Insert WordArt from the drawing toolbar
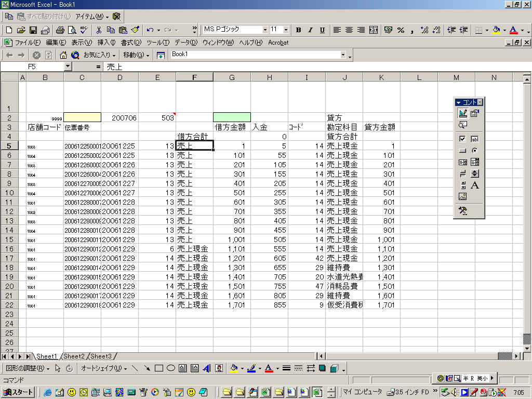532x399 pixels. point(207,368)
